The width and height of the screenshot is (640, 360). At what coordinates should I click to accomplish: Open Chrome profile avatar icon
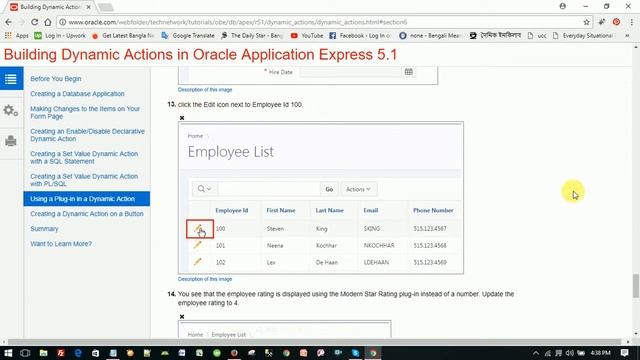pyautogui.click(x=562, y=6)
